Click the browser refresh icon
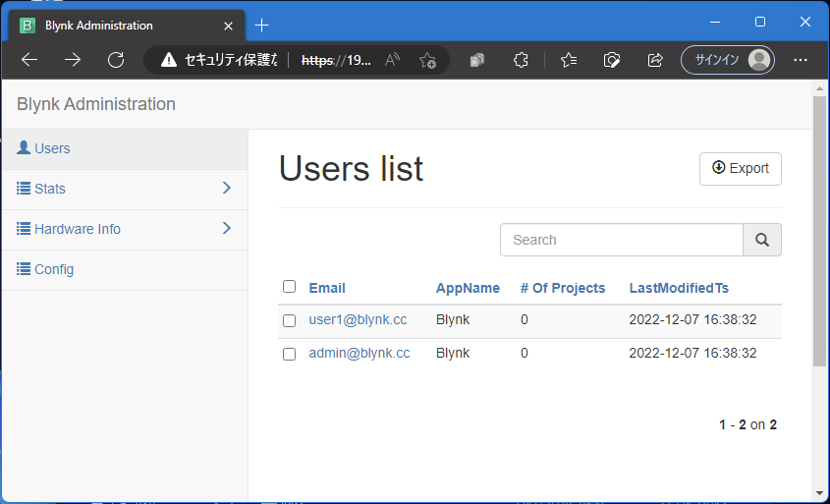 (116, 60)
